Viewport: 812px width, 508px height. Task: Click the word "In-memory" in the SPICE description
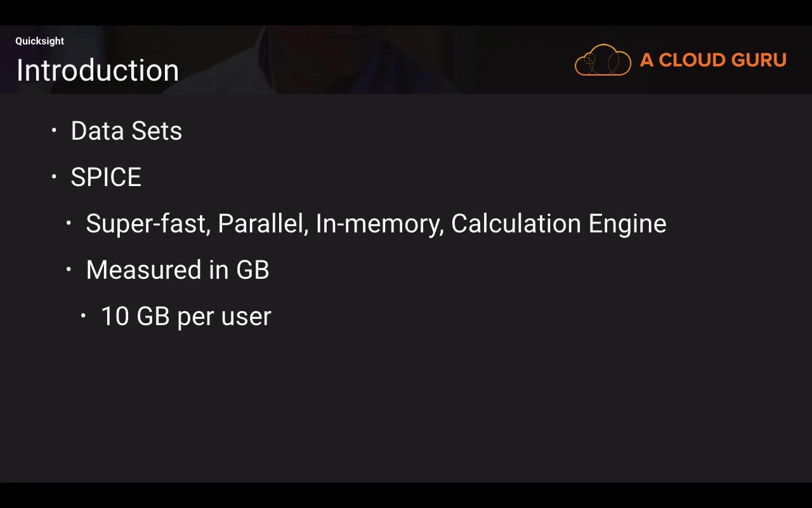coord(379,224)
